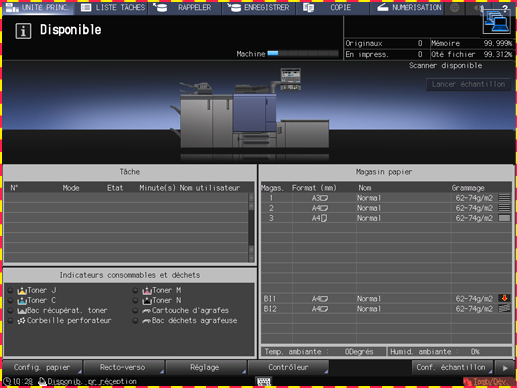
Task: Expand the Recto-verso options
Action: coord(123,367)
